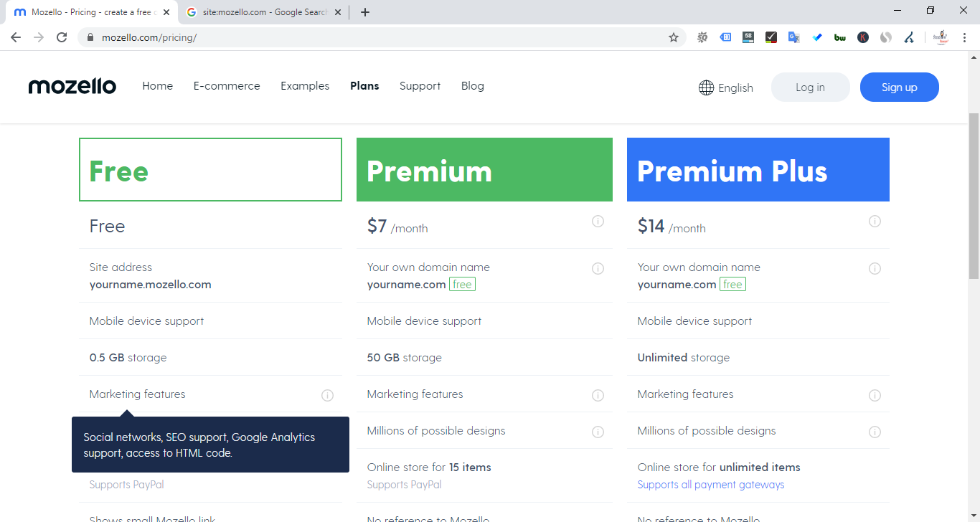Click Supports PayPal under Premium plan

405,485
